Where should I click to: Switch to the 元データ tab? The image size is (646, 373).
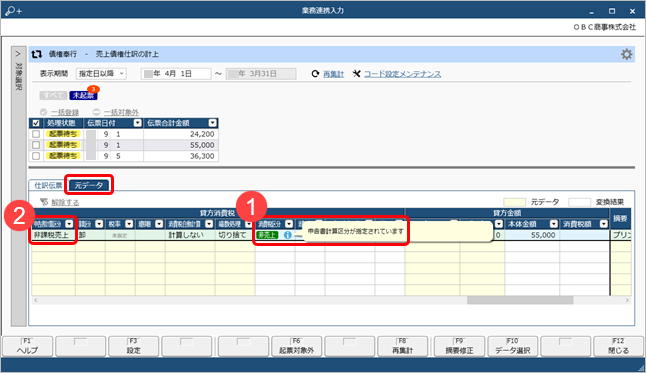(x=89, y=185)
